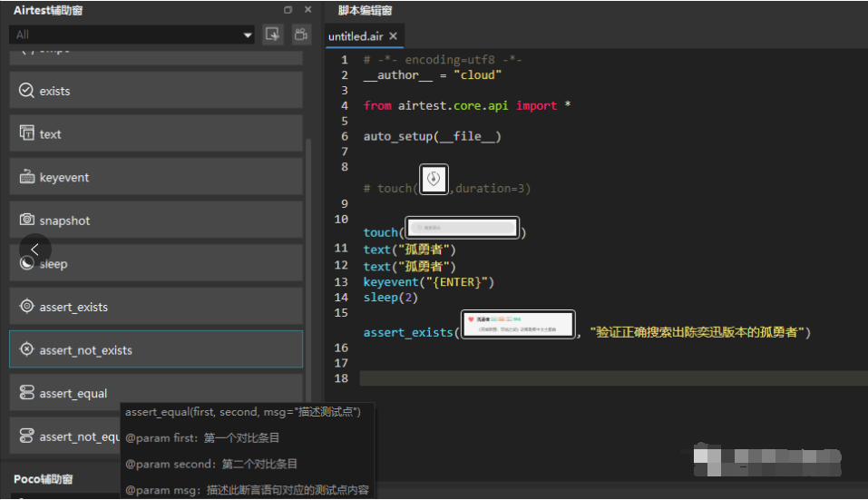Click the sleep command button
Image resolution: width=868 pixels, height=500 pixels.
click(x=156, y=263)
